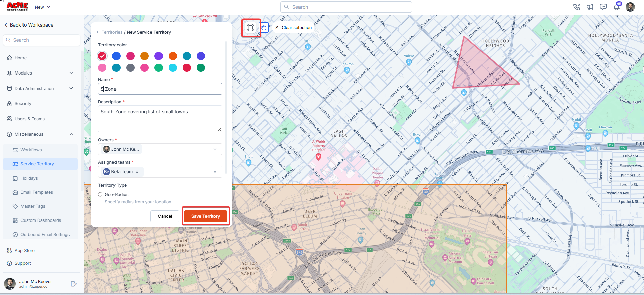
Task: Open John Mc Keever profile at bottom
Action: 36,284
